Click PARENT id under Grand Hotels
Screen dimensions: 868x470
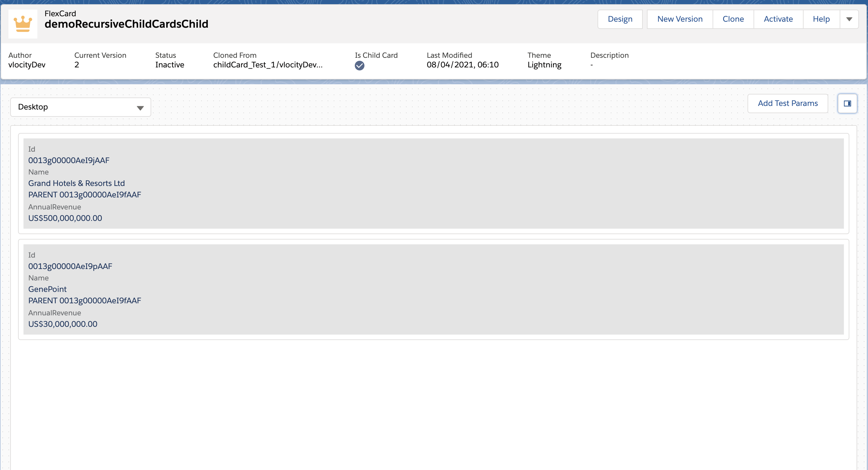pyautogui.click(x=85, y=195)
